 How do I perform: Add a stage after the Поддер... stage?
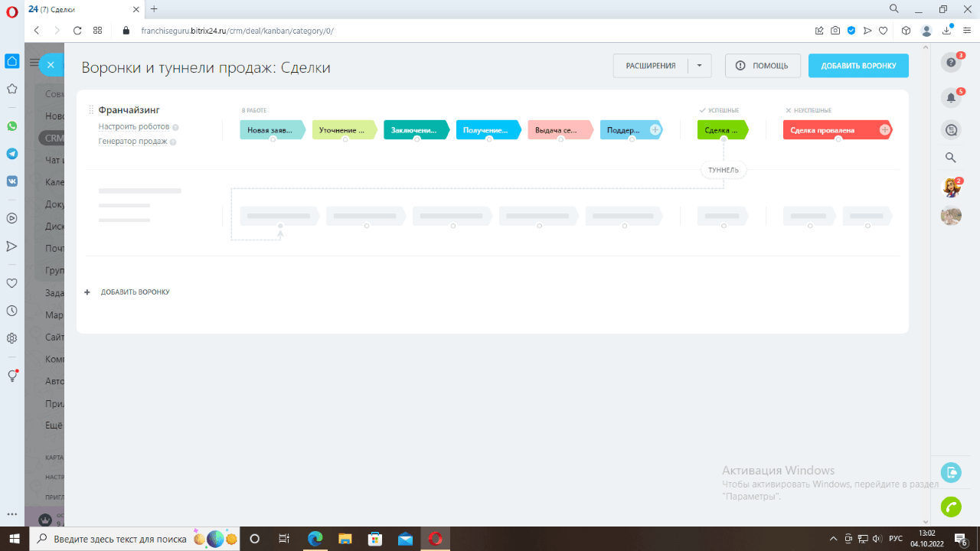[655, 130]
